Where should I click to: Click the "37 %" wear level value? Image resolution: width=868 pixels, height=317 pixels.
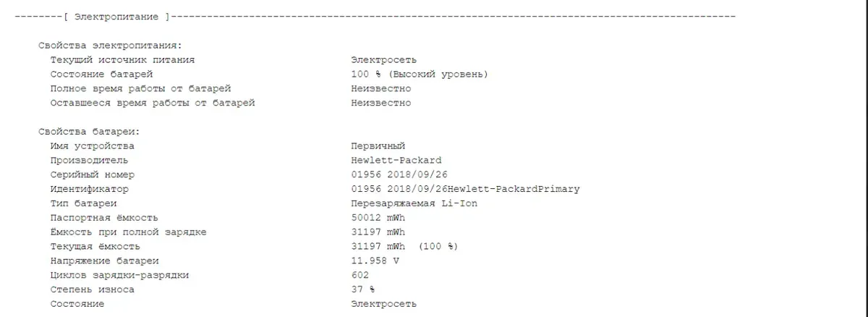click(x=363, y=289)
